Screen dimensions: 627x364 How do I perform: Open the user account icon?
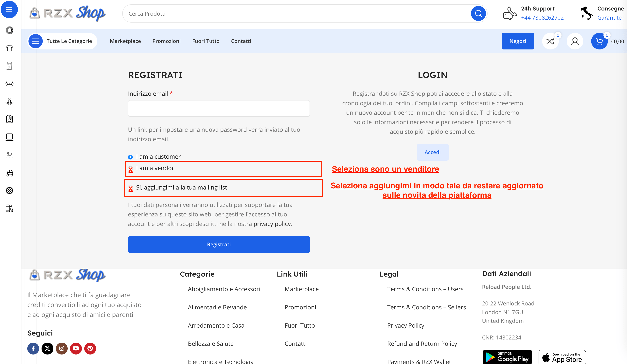pos(575,41)
